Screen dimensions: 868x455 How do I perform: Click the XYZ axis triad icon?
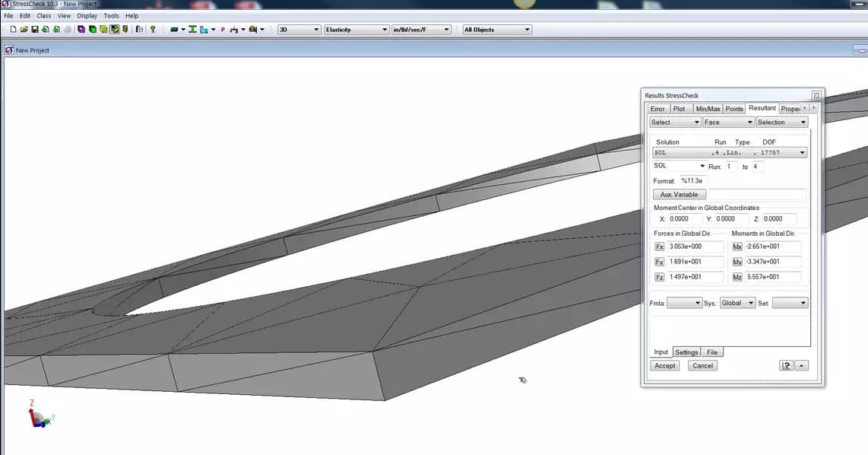(x=38, y=415)
